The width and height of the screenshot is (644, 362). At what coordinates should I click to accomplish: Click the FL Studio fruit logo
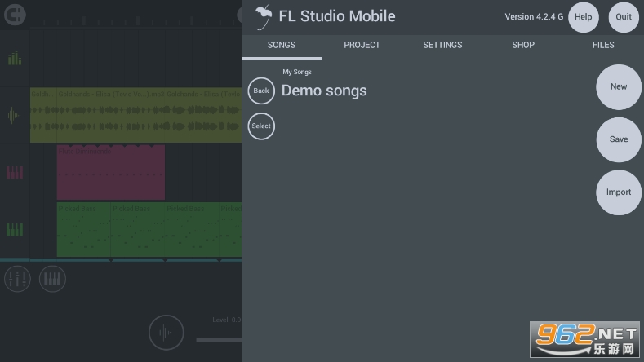(263, 15)
